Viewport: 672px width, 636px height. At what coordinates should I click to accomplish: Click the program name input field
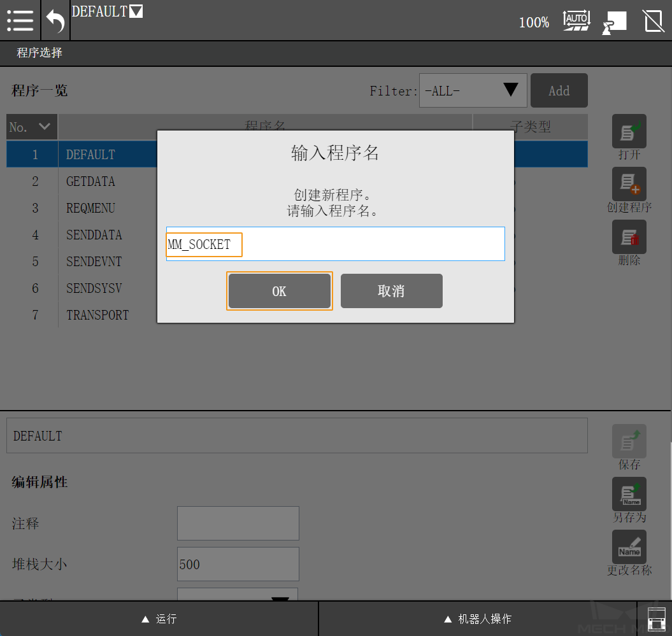tap(335, 244)
